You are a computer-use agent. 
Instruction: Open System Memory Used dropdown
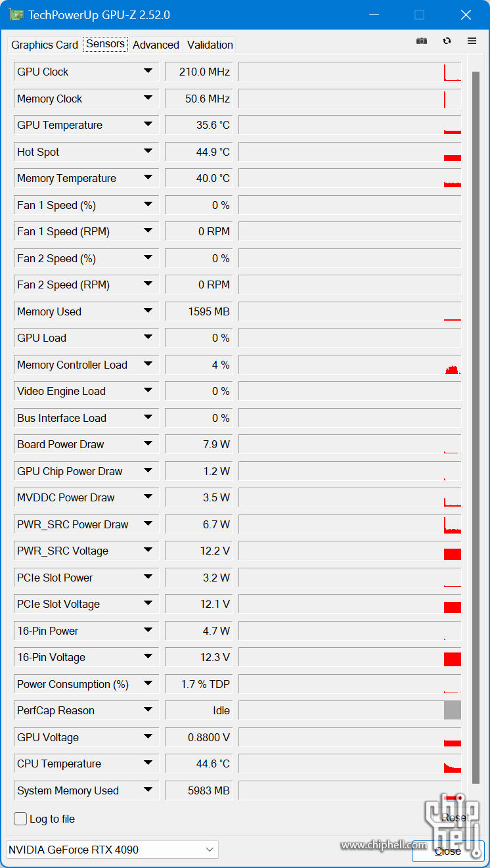point(148,790)
